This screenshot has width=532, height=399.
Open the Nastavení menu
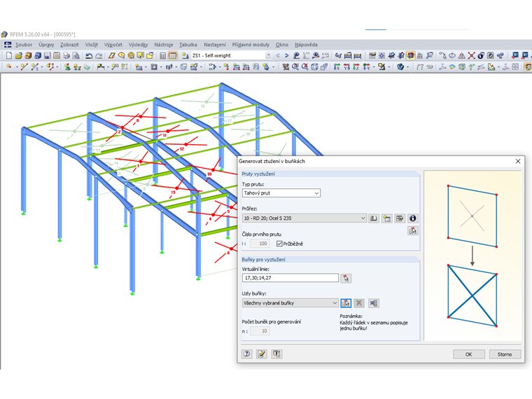tap(214, 44)
